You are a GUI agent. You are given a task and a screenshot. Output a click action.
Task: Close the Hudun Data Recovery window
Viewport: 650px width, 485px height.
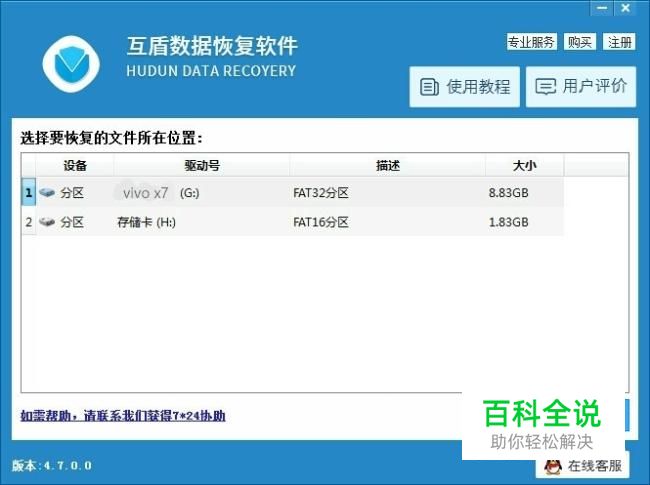click(625, 8)
